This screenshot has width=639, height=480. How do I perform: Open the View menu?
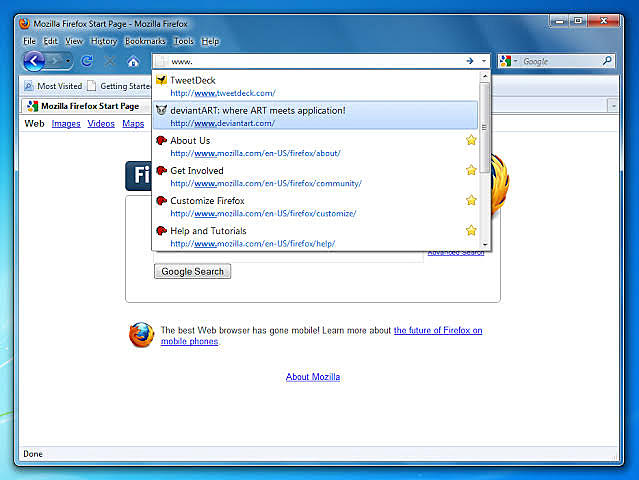coord(74,41)
